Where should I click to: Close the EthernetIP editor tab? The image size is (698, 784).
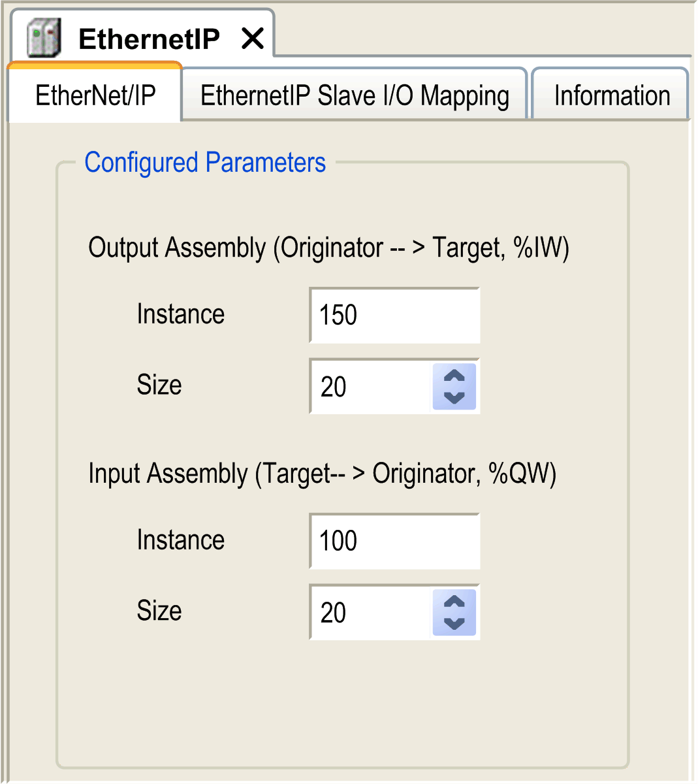click(x=253, y=39)
